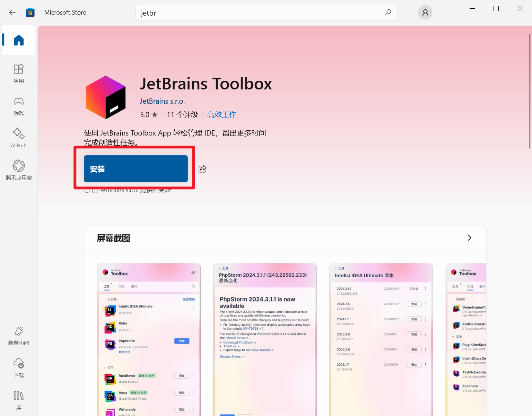This screenshot has height=416, width=532.
Task: Open 下载 (Downloads) in the sidebar
Action: tap(19, 368)
